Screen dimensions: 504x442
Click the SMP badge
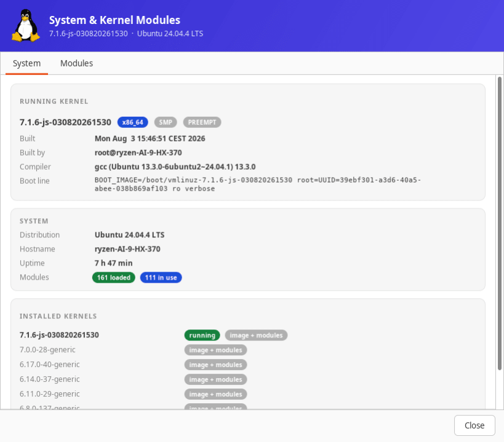(166, 122)
